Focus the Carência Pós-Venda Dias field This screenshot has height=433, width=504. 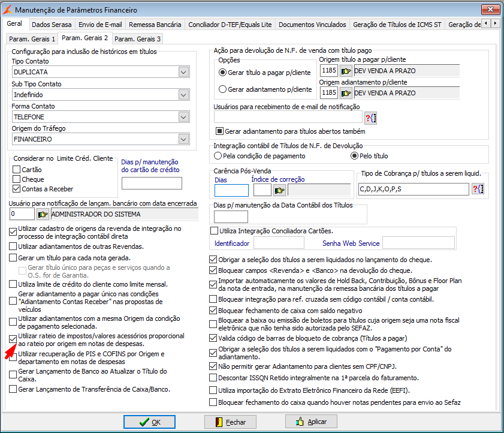(x=231, y=191)
